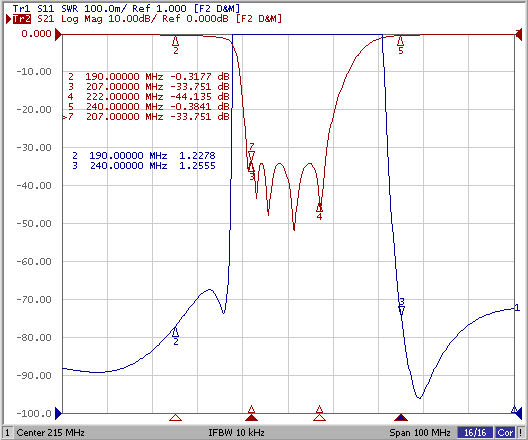This screenshot has height=440, width=528.
Task: Click the Cor correction status indicator
Action: [505, 432]
